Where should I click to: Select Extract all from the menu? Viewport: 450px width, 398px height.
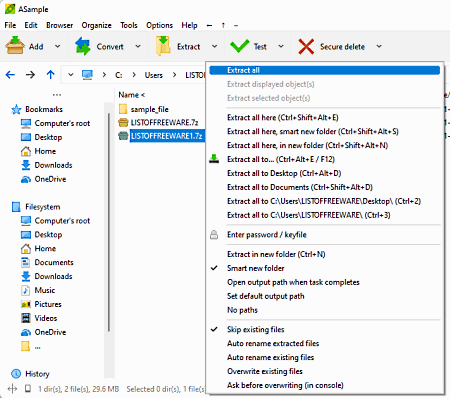coord(325,70)
